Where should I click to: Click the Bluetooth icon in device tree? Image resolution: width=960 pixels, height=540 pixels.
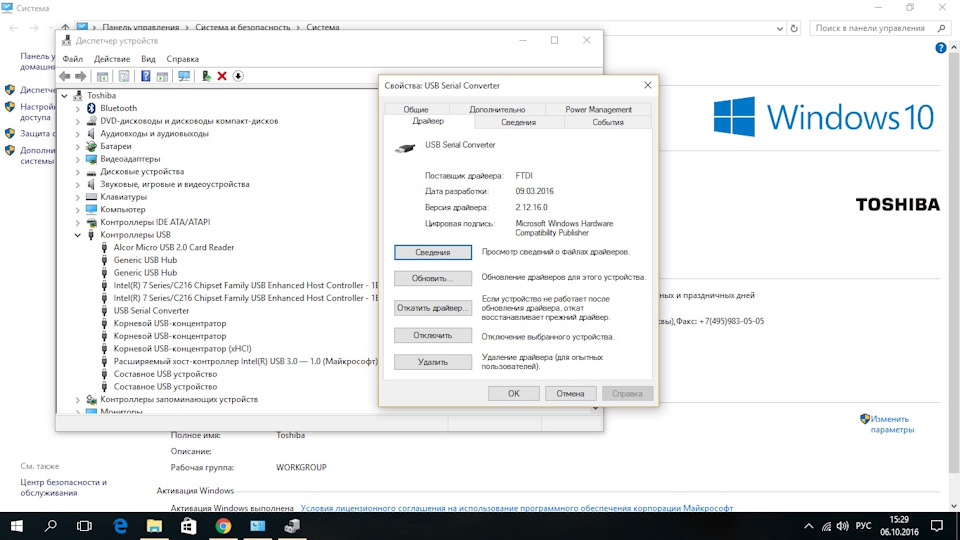[91, 108]
